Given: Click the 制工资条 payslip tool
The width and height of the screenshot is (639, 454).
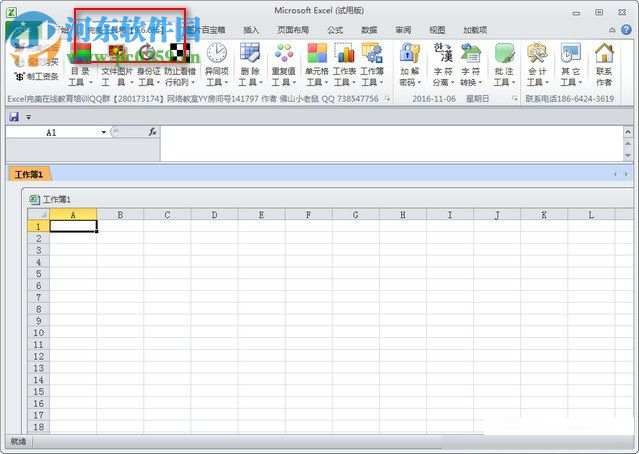Looking at the screenshot, I should pyautogui.click(x=36, y=76).
